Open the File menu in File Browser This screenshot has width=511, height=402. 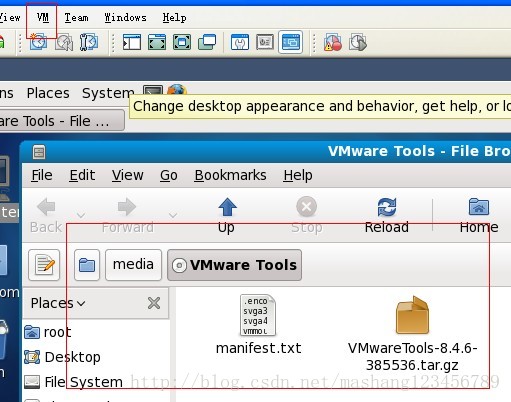[42, 175]
